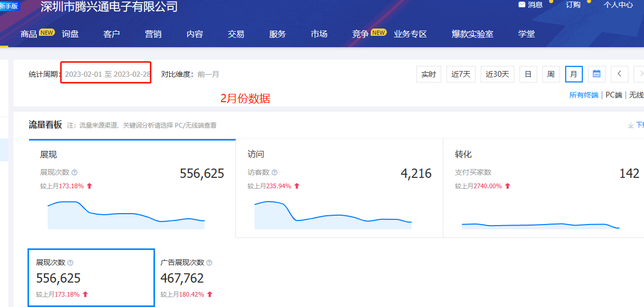Click the 访问 trend sparkline chart
This screenshot has height=307, width=644.
point(333,215)
